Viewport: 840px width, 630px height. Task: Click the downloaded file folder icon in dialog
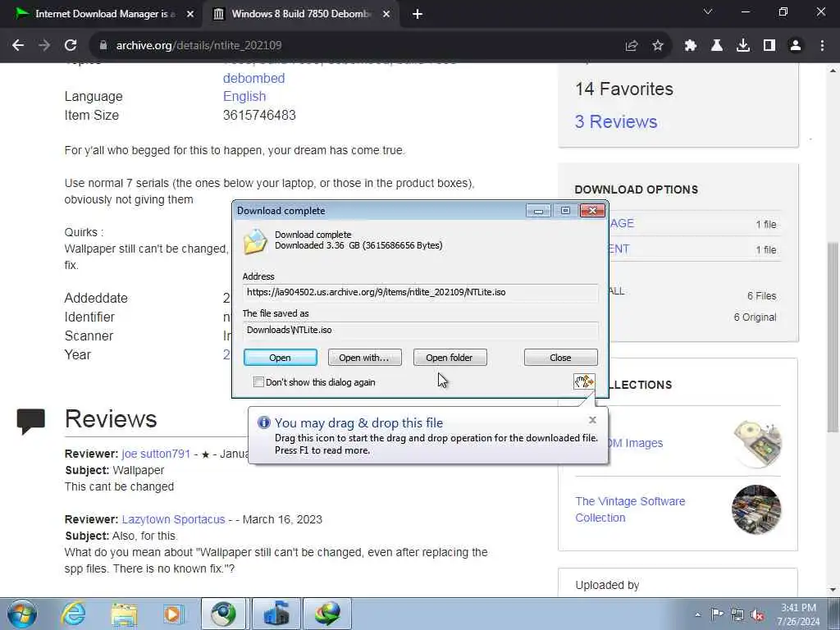point(255,242)
